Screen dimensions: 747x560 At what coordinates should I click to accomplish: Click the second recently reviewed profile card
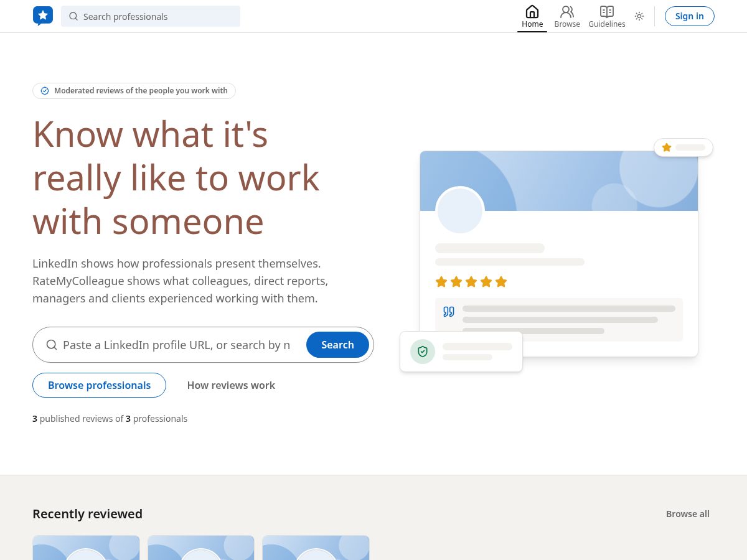pos(201,548)
